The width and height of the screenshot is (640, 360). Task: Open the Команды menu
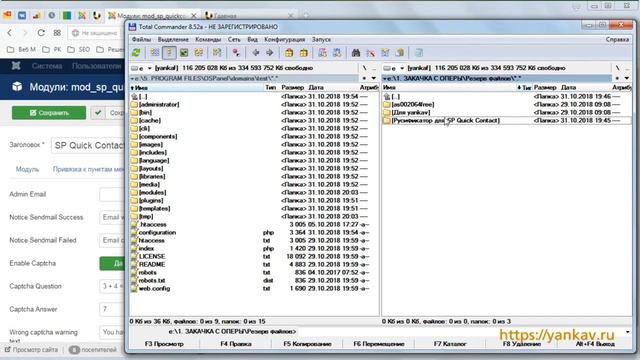point(208,40)
